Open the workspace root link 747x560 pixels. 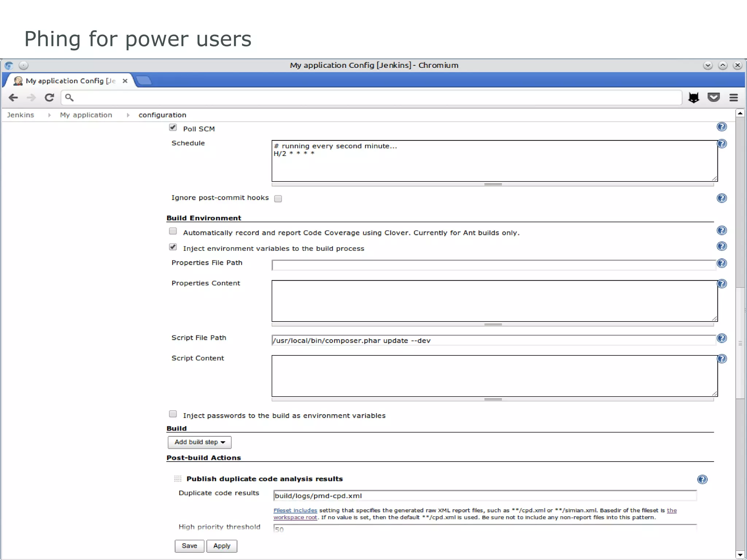click(x=295, y=517)
